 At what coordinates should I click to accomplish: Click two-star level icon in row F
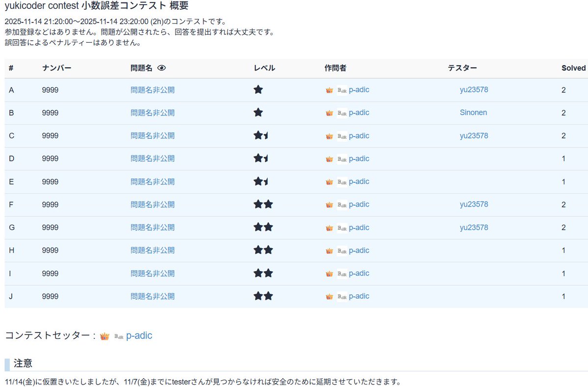click(x=263, y=204)
